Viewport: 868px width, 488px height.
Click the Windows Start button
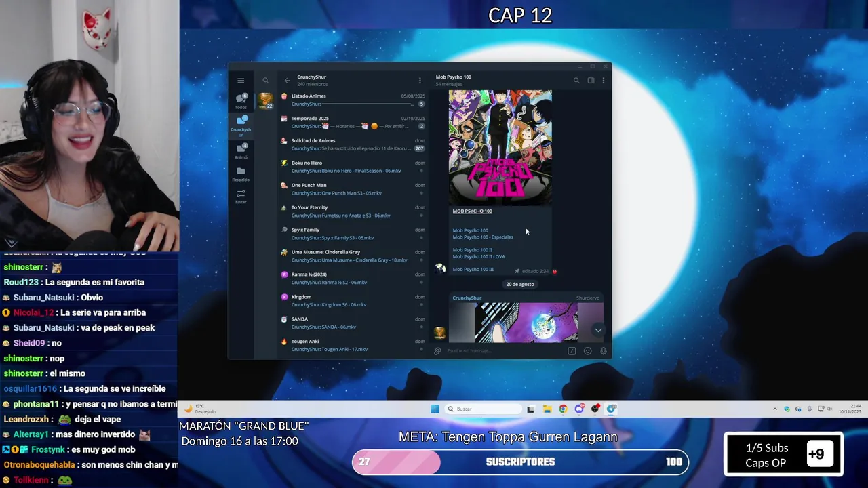coord(435,409)
